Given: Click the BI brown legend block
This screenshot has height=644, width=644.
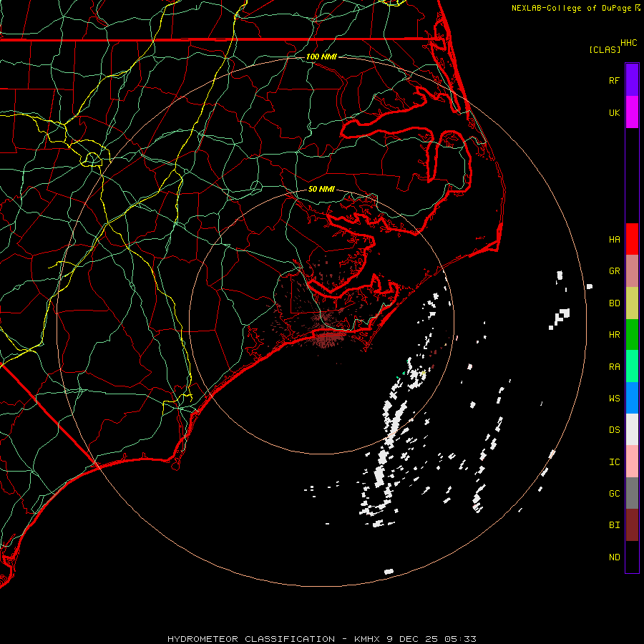Looking at the screenshot, I should point(632,525).
